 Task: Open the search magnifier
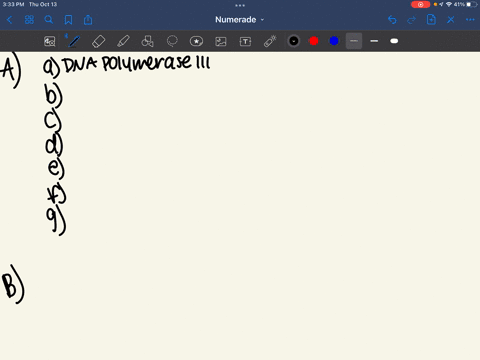click(49, 20)
